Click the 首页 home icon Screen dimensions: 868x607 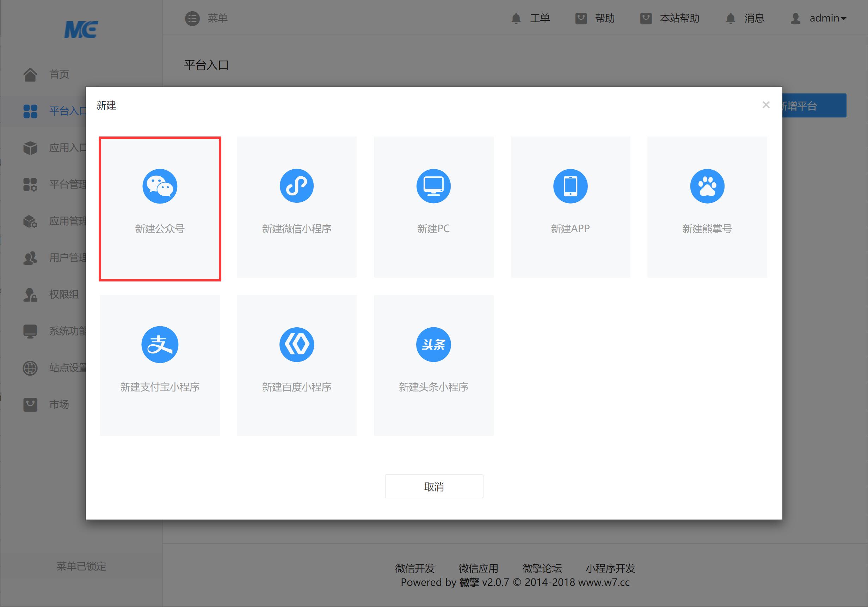pos(30,74)
